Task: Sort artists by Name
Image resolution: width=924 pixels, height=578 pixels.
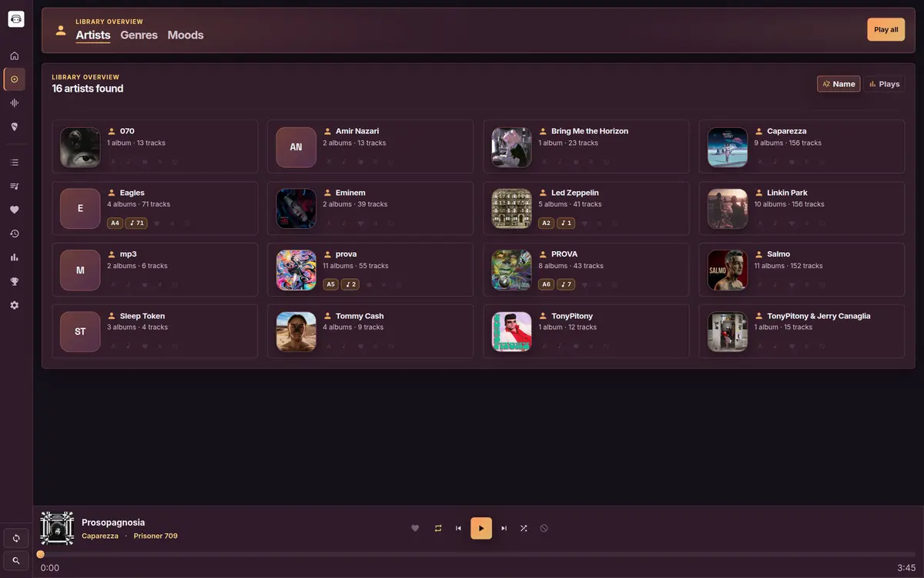Action: (x=839, y=84)
